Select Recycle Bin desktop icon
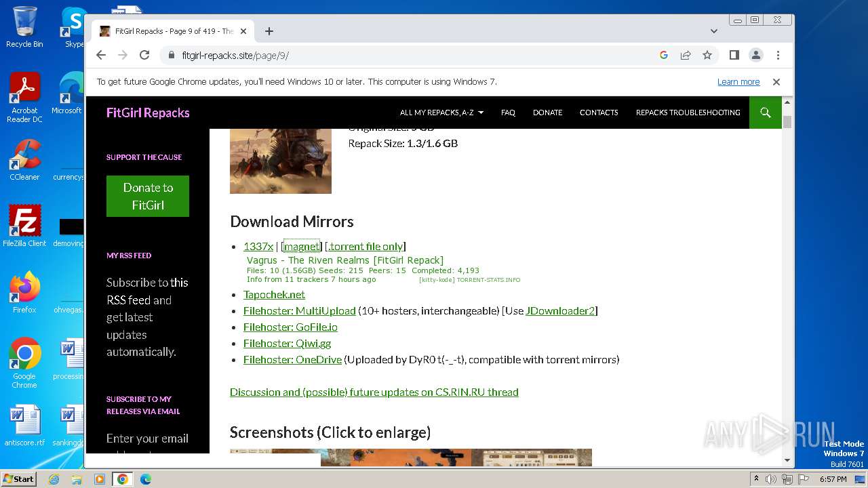The image size is (868, 488). click(24, 27)
